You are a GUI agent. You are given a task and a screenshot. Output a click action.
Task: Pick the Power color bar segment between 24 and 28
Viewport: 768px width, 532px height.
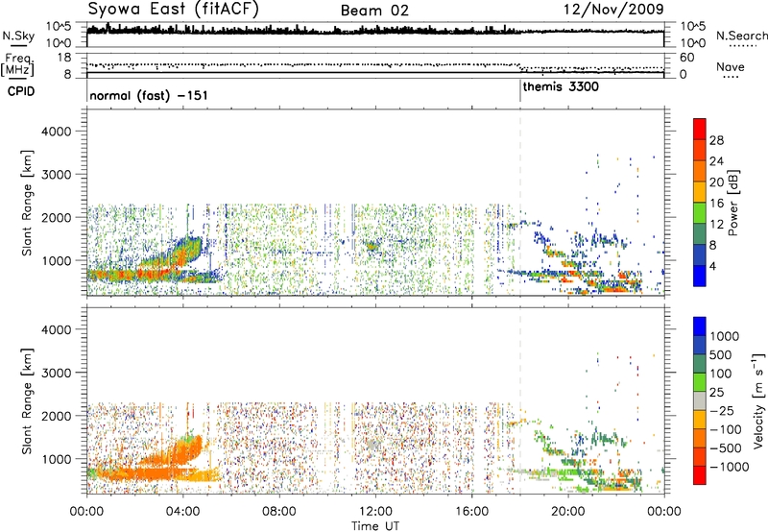700,150
